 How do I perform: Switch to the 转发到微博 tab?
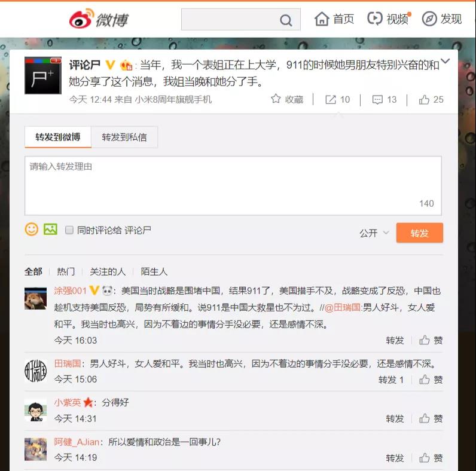[x=57, y=137]
